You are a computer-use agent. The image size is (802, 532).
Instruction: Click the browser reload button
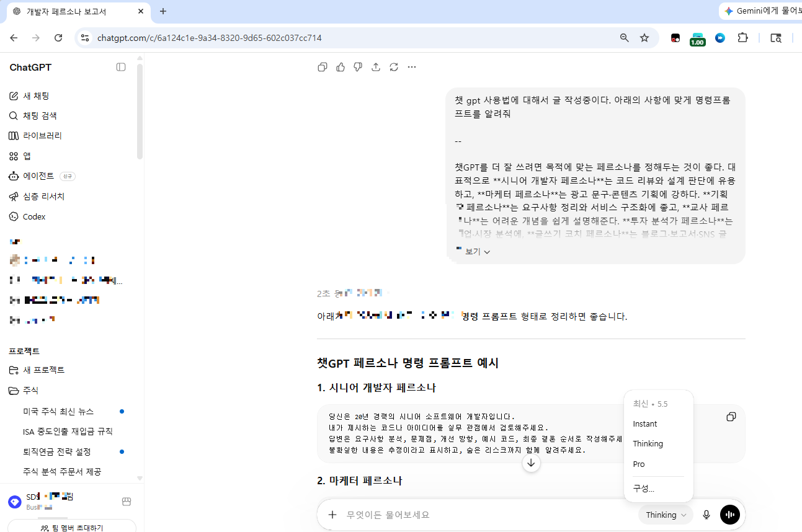[58, 38]
